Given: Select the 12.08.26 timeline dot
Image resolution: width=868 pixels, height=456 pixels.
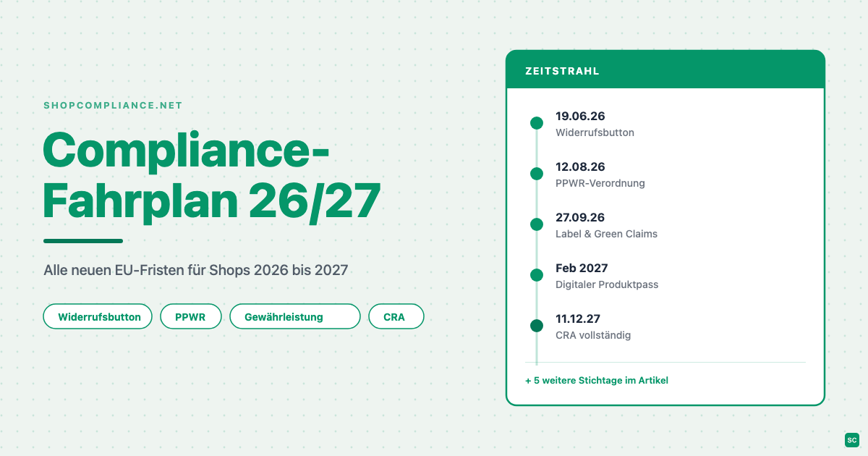Looking at the screenshot, I should click(x=537, y=174).
